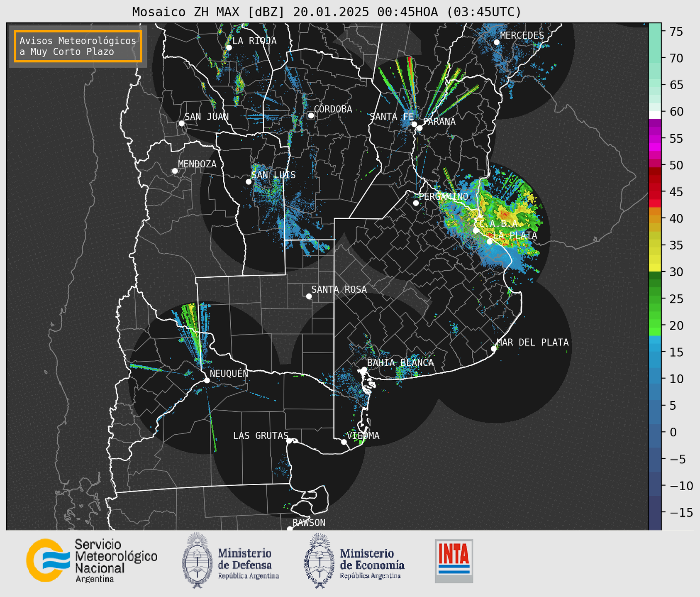Click the NEUQUÉN label

(x=229, y=373)
